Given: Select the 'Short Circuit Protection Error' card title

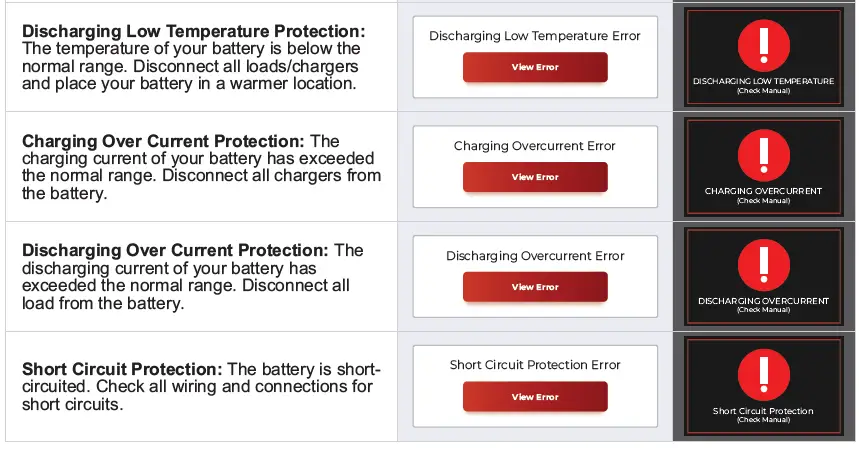Looking at the screenshot, I should tap(535, 365).
